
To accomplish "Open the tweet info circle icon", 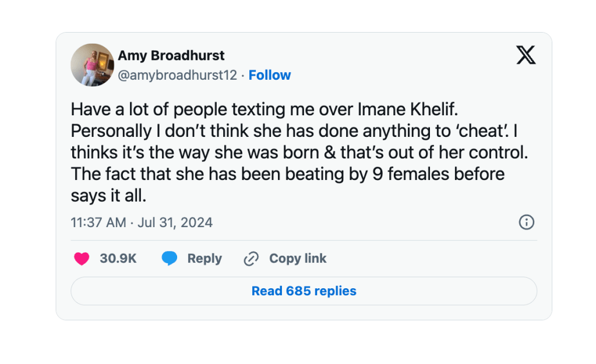I will pyautogui.click(x=526, y=222).
